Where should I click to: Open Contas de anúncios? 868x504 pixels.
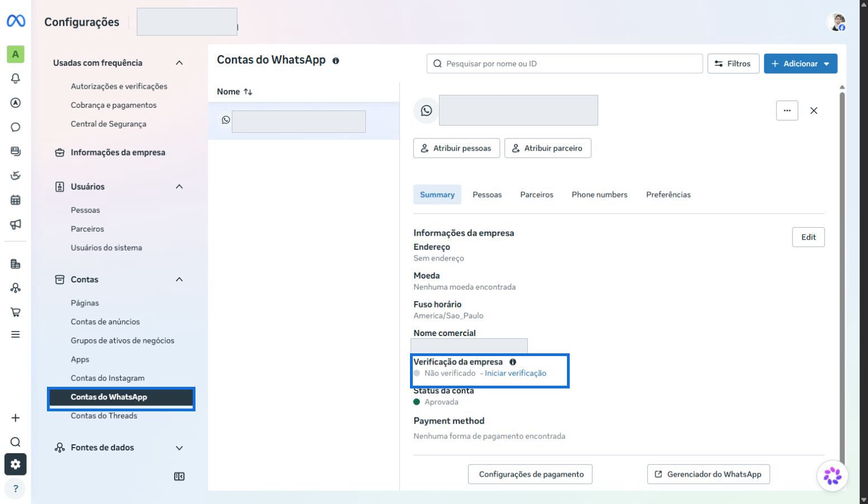(x=105, y=322)
